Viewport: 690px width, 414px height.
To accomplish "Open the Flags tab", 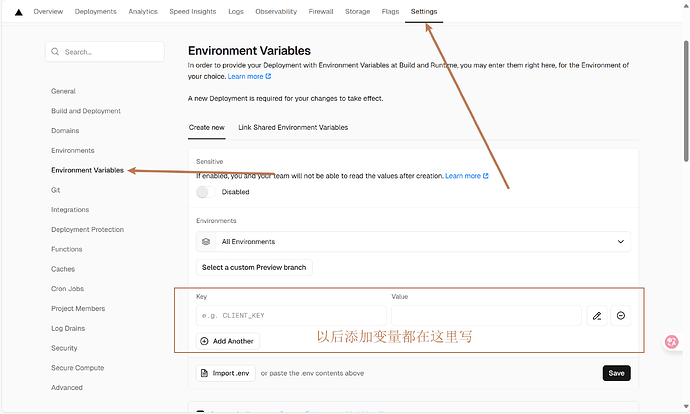I will pos(390,11).
